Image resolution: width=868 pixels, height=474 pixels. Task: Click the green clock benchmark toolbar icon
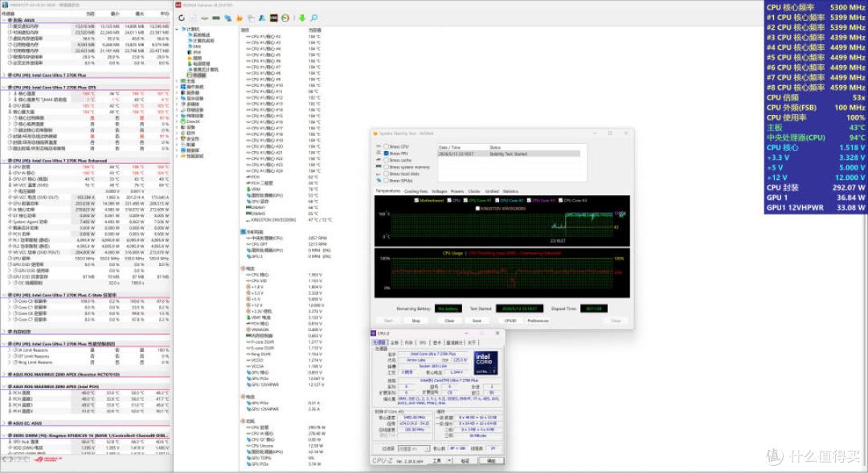click(x=285, y=18)
